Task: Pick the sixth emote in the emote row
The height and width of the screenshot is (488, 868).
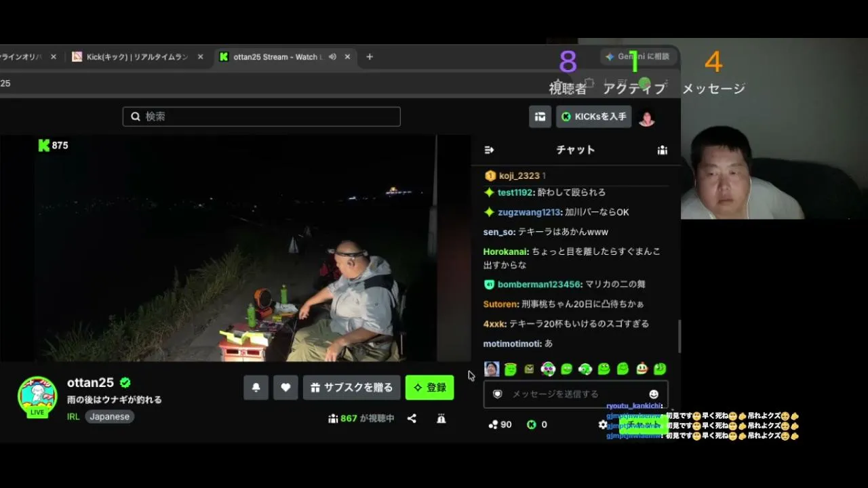Action: pos(585,369)
